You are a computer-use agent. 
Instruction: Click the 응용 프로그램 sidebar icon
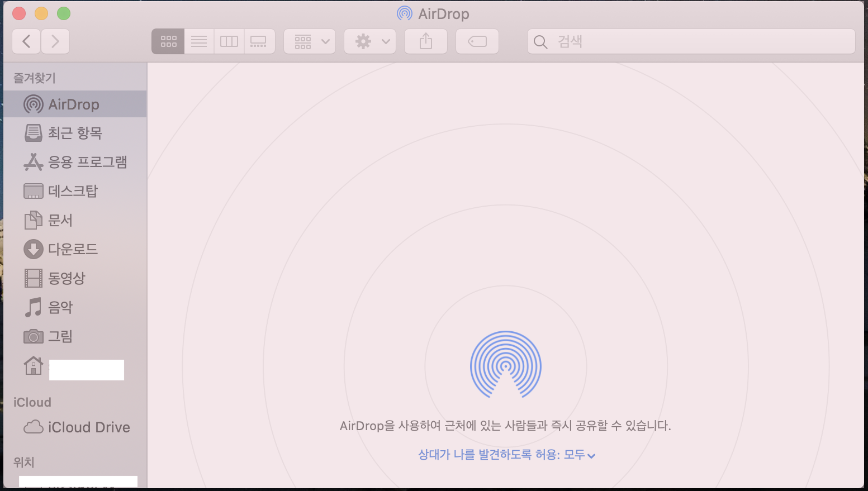(x=34, y=162)
